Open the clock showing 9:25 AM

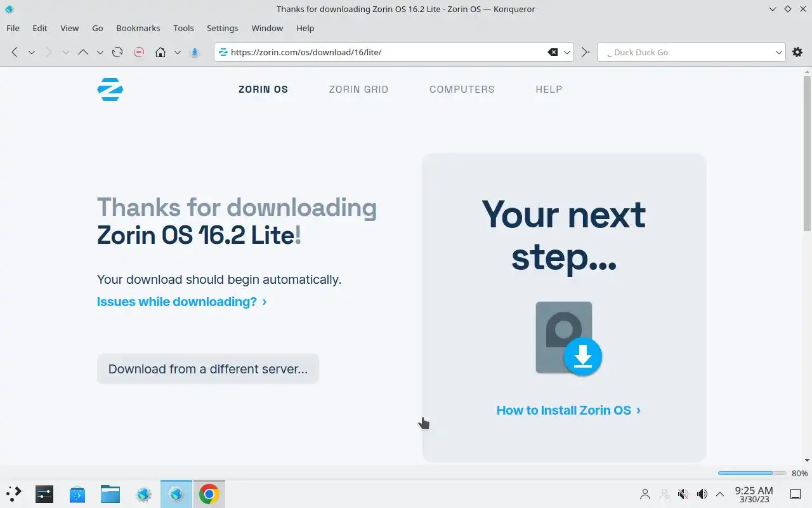pyautogui.click(x=754, y=494)
